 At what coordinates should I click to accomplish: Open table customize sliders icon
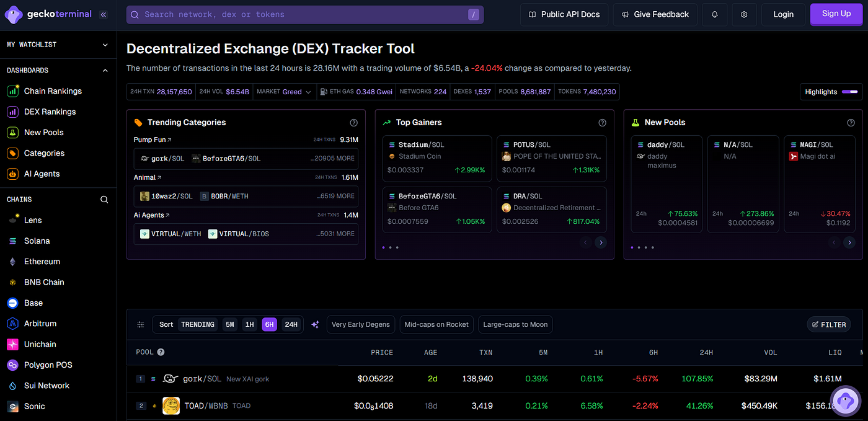coord(141,324)
